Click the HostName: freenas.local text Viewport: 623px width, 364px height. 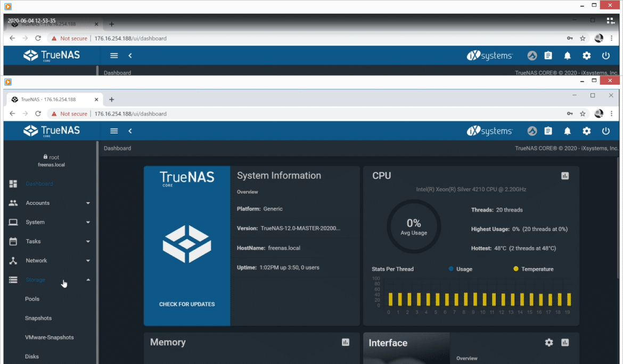click(268, 247)
